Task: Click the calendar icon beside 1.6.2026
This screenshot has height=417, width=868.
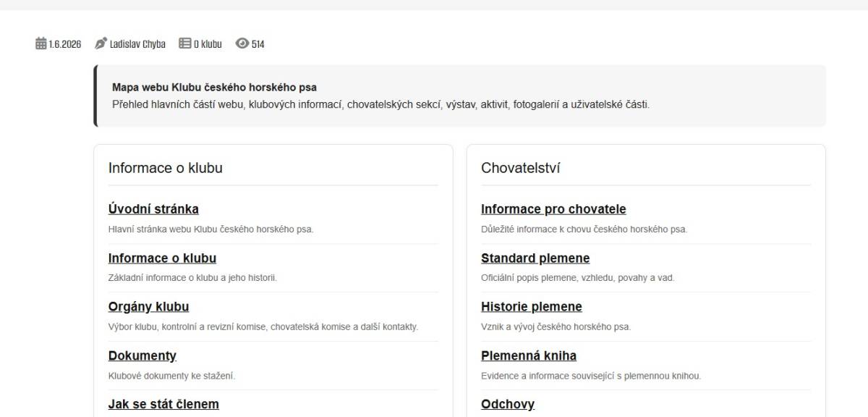Action: (x=41, y=43)
